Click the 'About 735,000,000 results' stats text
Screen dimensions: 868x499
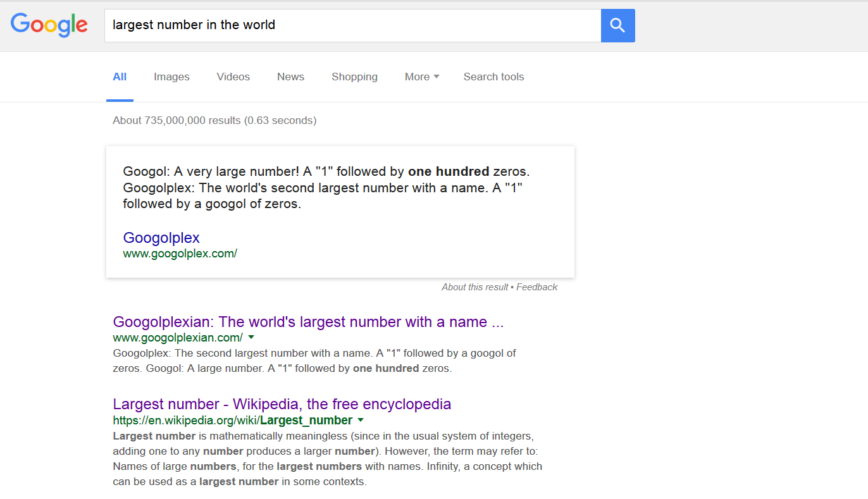click(214, 120)
